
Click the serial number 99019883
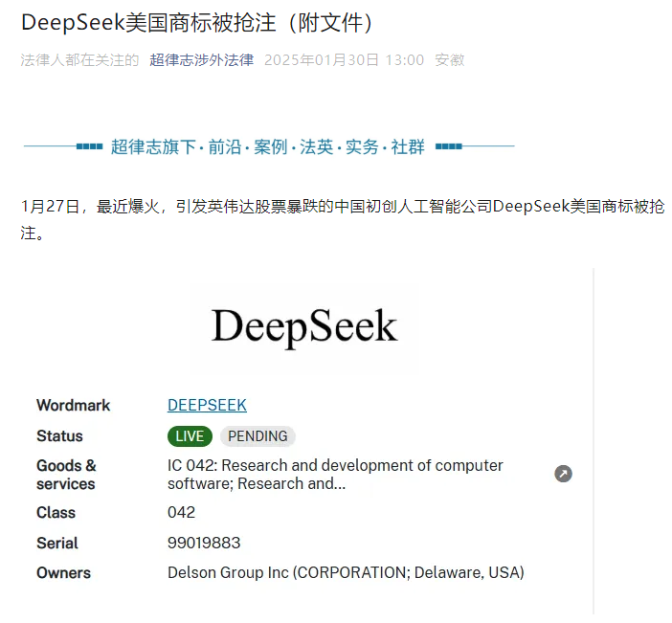tap(204, 543)
